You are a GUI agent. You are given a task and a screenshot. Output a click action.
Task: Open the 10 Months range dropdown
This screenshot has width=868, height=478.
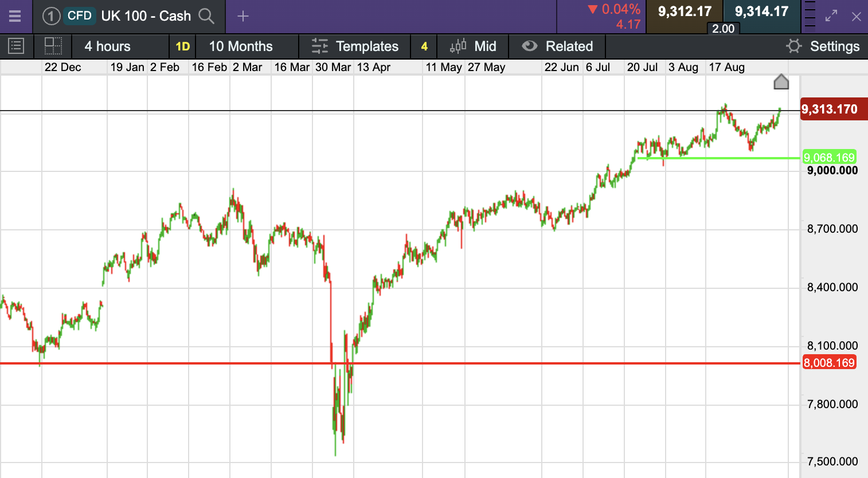(x=241, y=46)
